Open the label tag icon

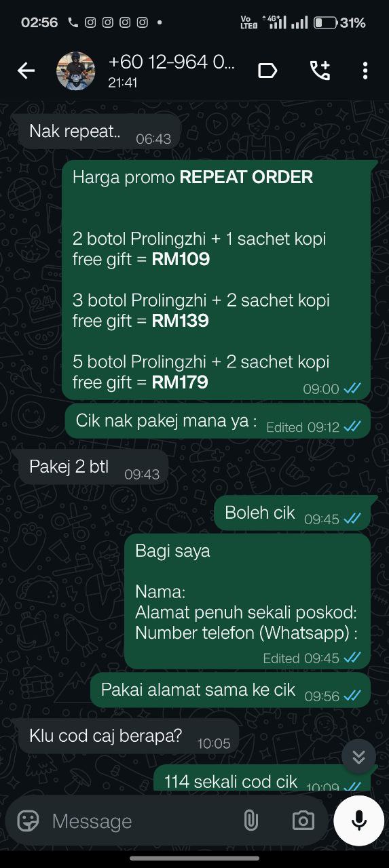click(x=267, y=71)
